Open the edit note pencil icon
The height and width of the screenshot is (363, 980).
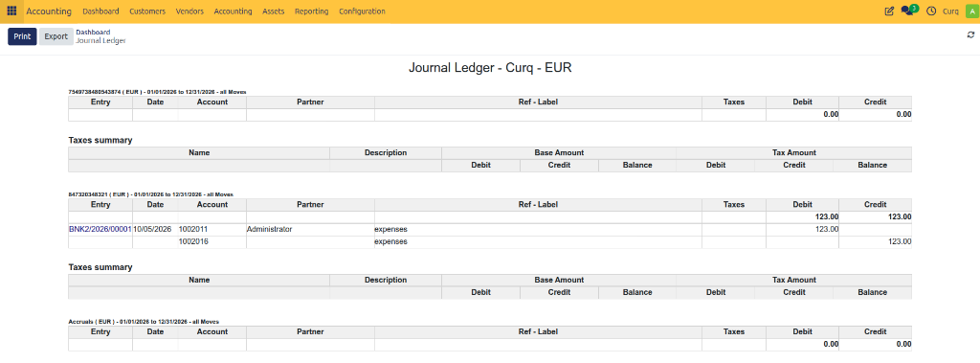point(889,11)
